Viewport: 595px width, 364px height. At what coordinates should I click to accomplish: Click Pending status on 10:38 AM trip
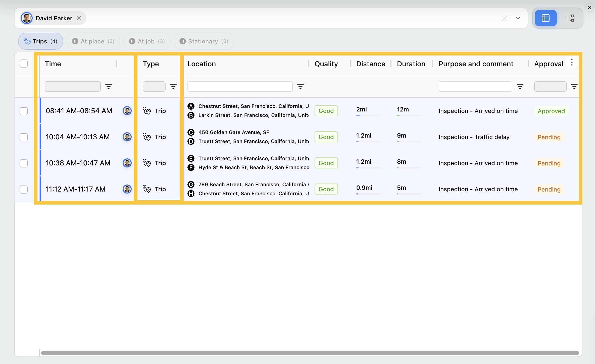549,163
